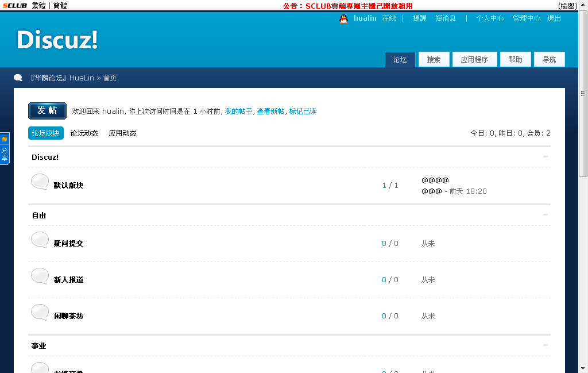Open the 搜索 navigation tab
Viewport: 588px width, 373px height.
point(434,60)
